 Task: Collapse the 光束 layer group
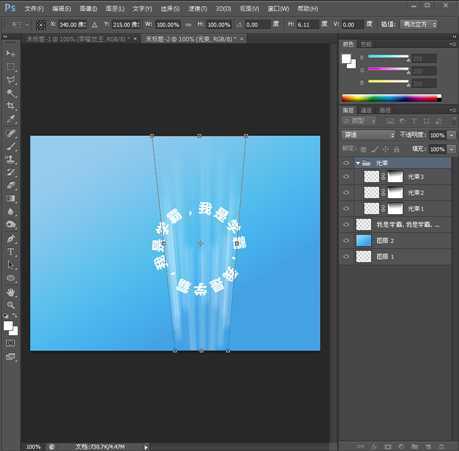(358, 163)
